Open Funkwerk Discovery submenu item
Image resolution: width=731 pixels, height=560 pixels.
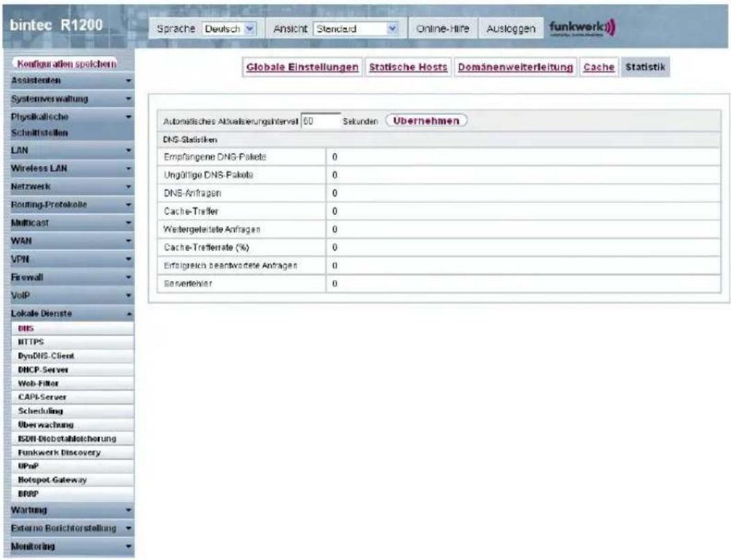72,452
